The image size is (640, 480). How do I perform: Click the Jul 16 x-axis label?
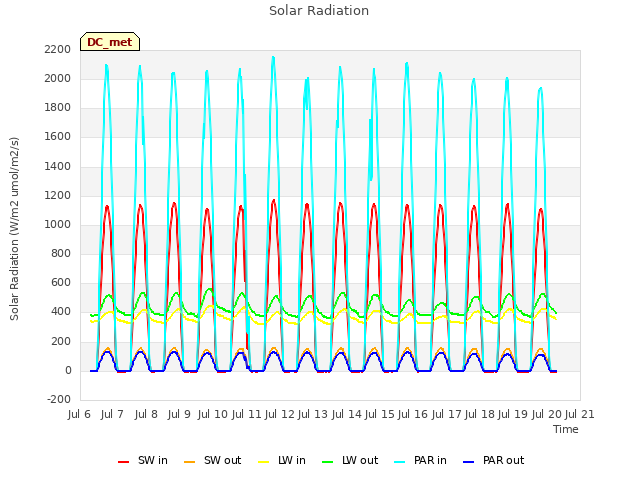coord(412,414)
